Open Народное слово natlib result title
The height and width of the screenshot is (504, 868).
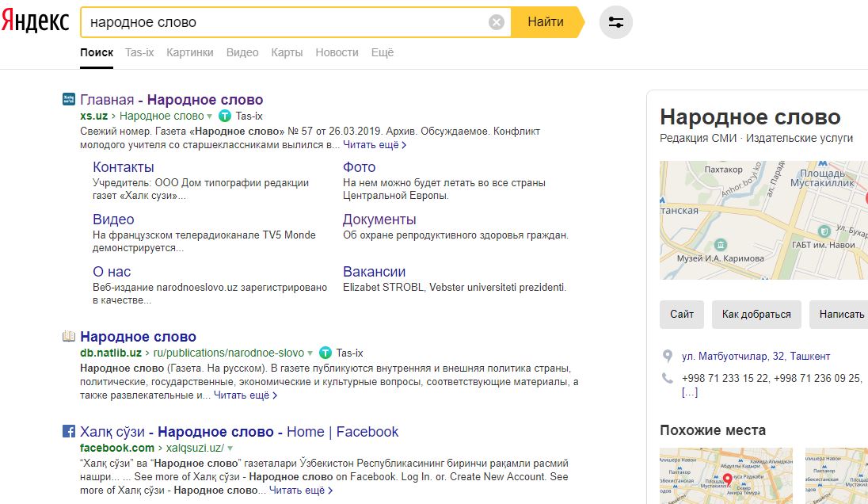(139, 337)
